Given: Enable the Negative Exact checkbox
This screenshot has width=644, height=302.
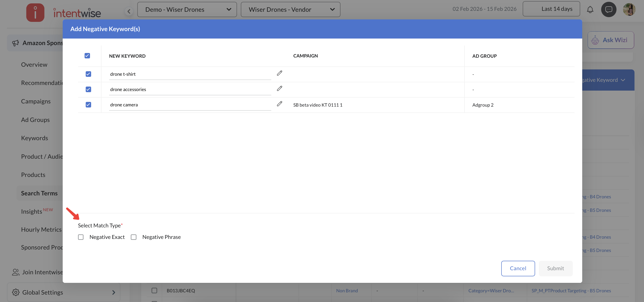Looking at the screenshot, I should (x=81, y=237).
